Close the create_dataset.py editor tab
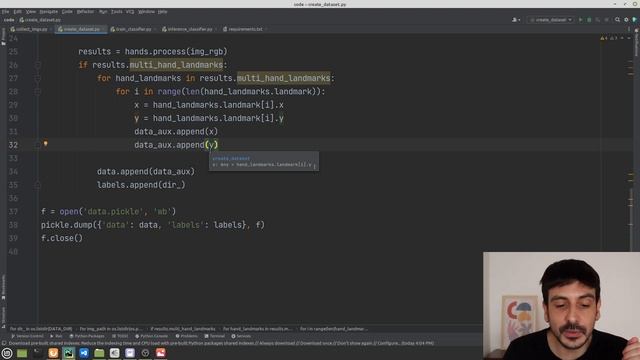Screen dimensions: 640x360 (103, 29)
